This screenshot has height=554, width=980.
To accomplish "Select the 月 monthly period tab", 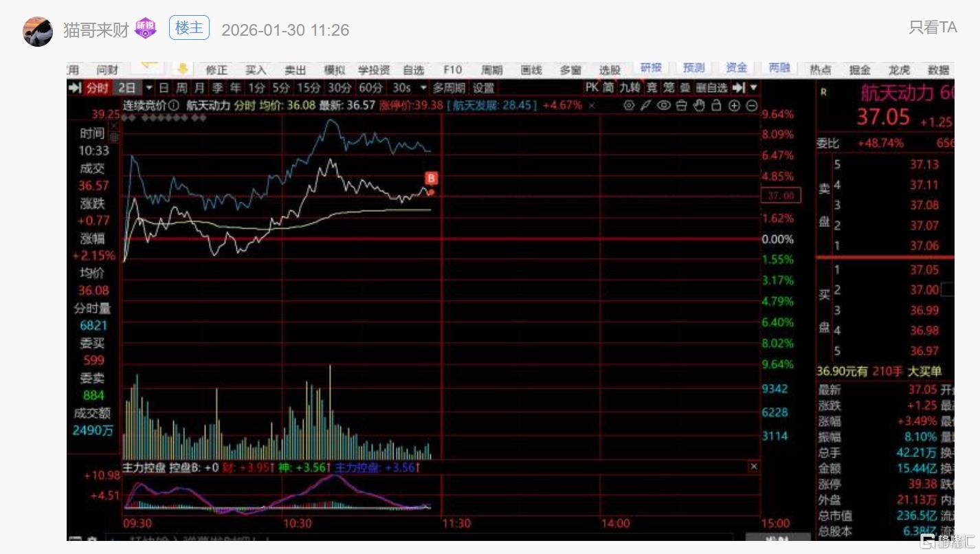I will 199,88.
